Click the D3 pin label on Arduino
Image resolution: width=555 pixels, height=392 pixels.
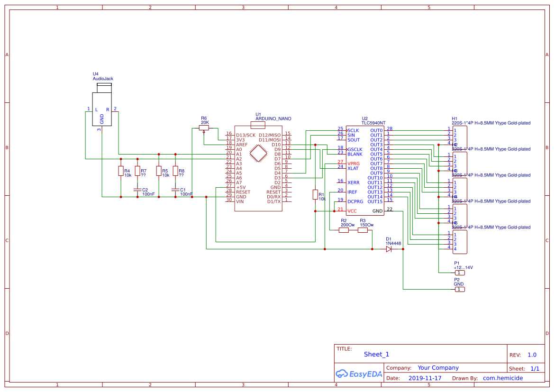(x=278, y=178)
